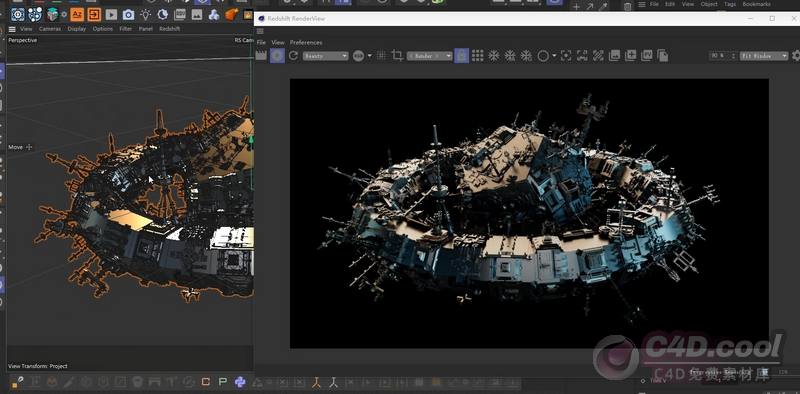Open the Cameras menu in the viewport
Screen dimensions: 800x394
coord(50,29)
